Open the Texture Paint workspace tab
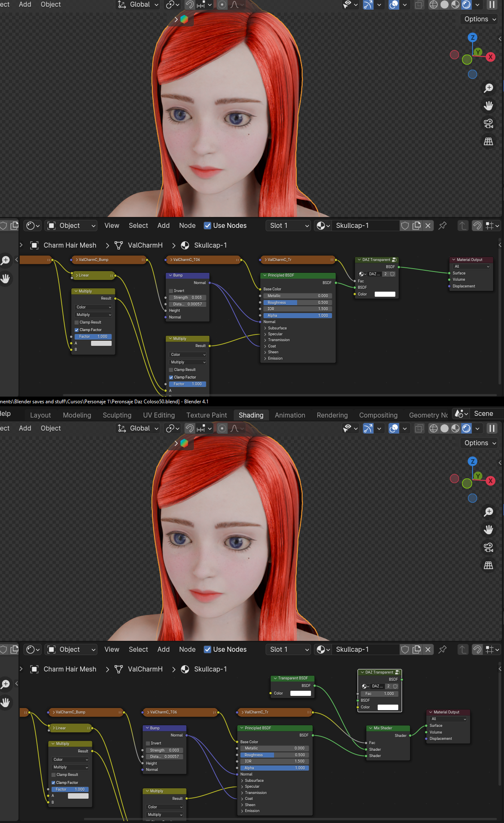The width and height of the screenshot is (504, 823). (x=206, y=415)
